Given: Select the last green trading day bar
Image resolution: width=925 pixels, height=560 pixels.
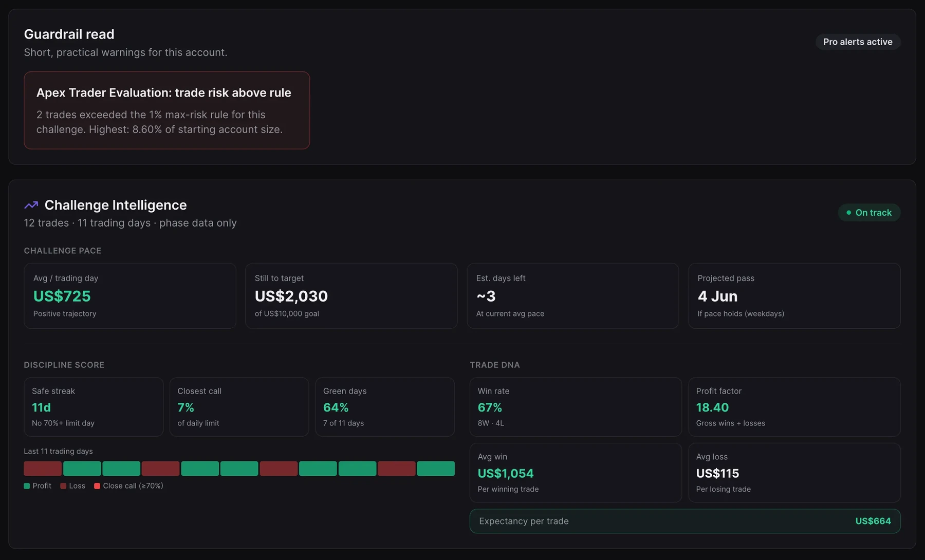Looking at the screenshot, I should tap(436, 469).
